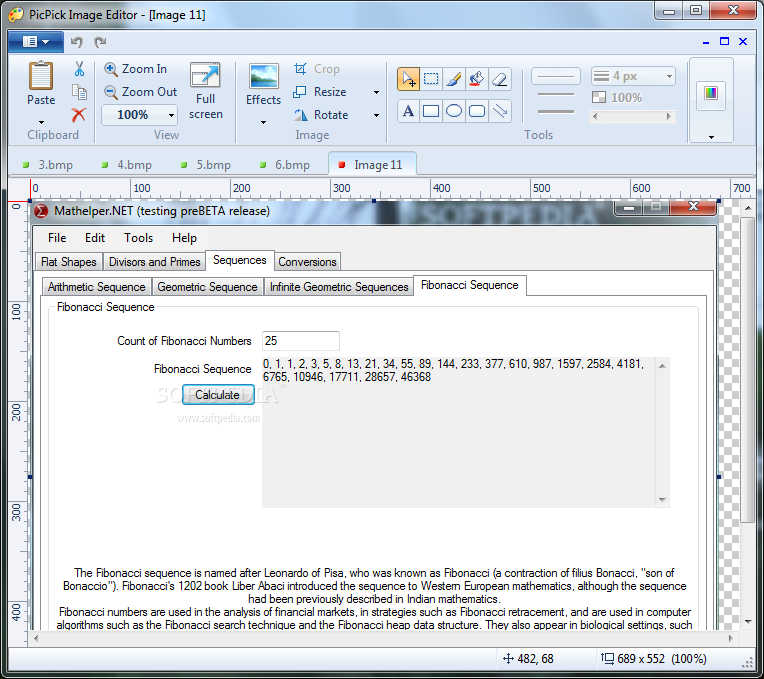Expand the Paste options arrow

point(41,122)
